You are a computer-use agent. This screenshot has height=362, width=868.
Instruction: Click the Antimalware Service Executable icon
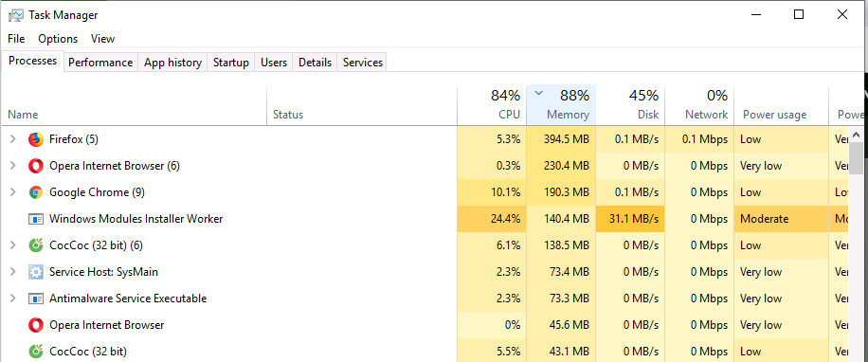coord(35,299)
